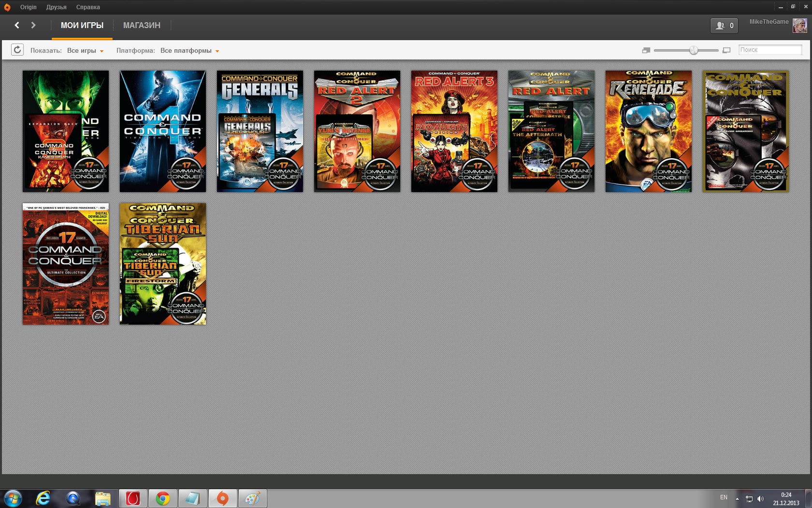Image resolution: width=812 pixels, height=508 pixels.
Task: Select the Tiberian Sun Firestorm tile
Action: [163, 264]
